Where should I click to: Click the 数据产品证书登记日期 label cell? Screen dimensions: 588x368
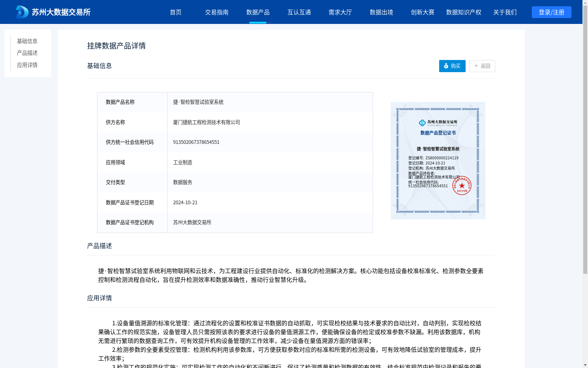pos(132,202)
